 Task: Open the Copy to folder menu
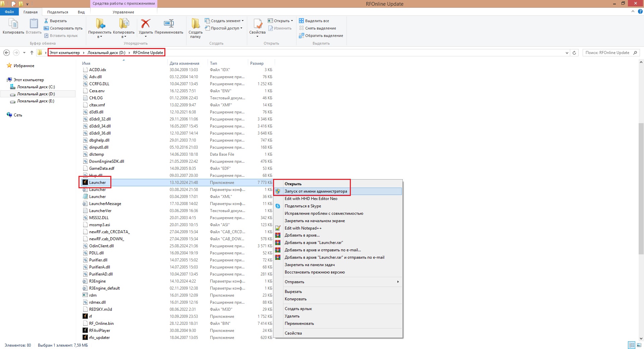coord(124,28)
